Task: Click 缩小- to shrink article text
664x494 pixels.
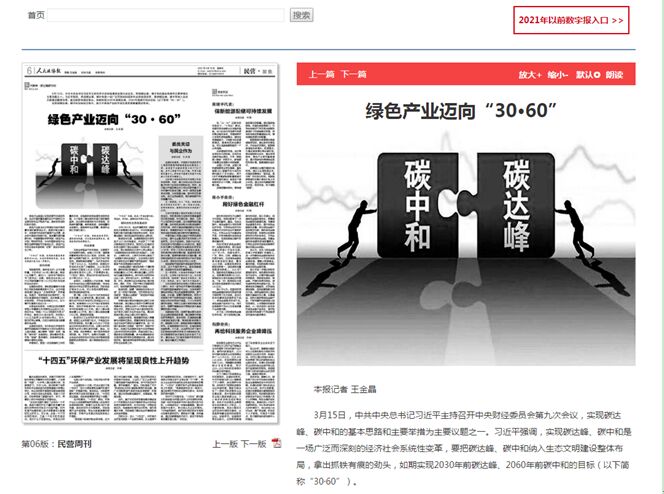Action: pos(557,75)
